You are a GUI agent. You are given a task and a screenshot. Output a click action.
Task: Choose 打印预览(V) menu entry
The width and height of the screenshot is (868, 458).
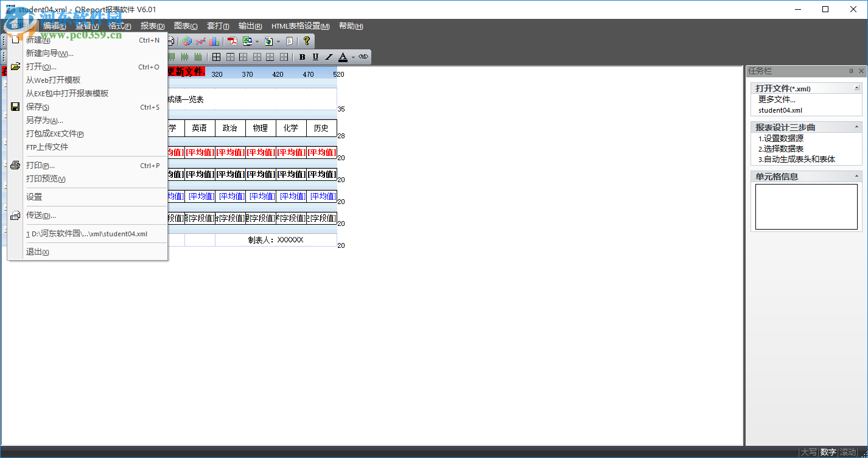click(87, 179)
